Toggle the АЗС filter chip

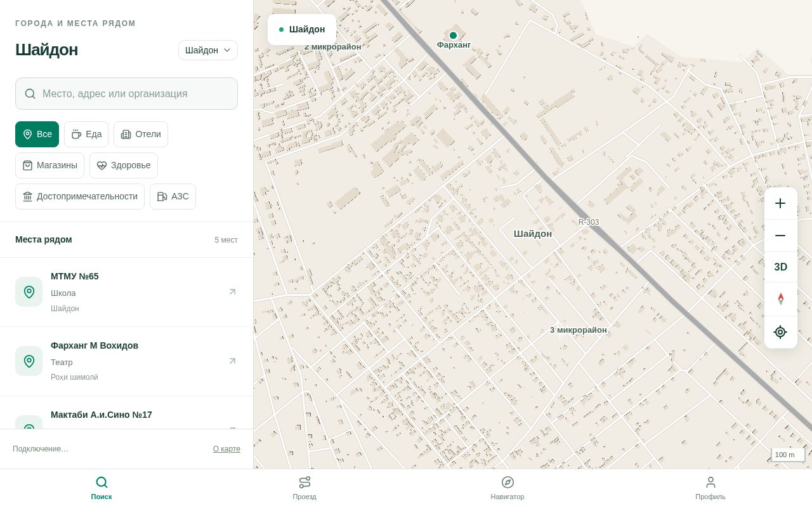tap(173, 196)
